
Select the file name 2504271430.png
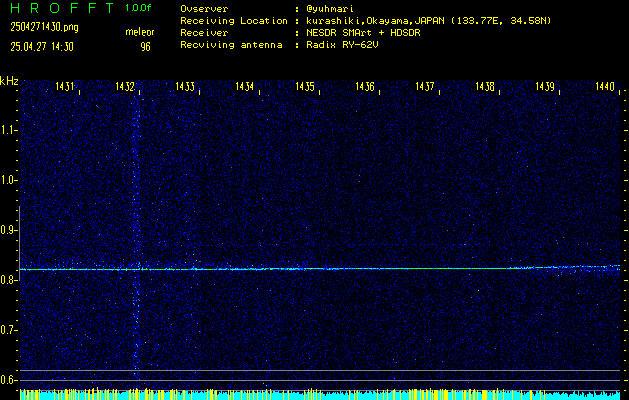[44, 27]
